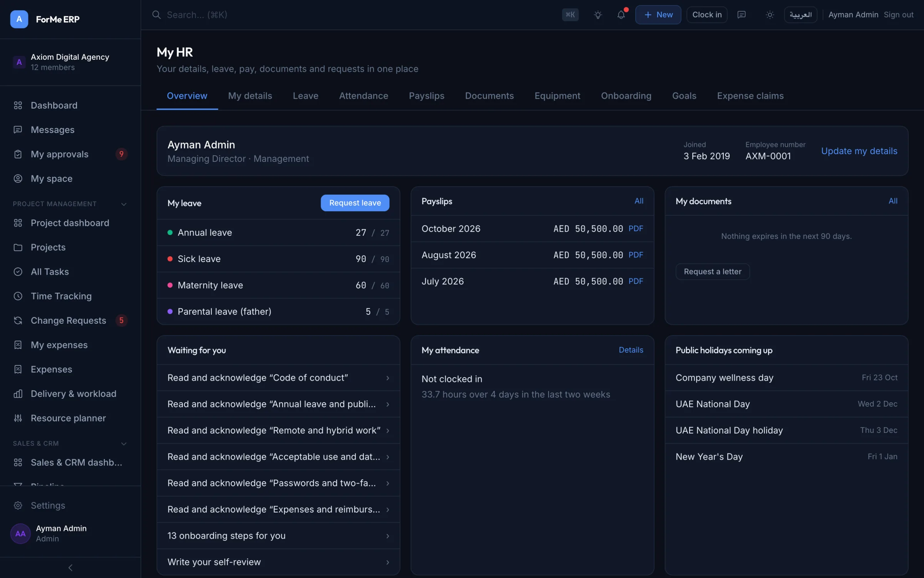Open the 13 onboarding steps chevron
The height and width of the screenshot is (578, 924).
point(388,536)
